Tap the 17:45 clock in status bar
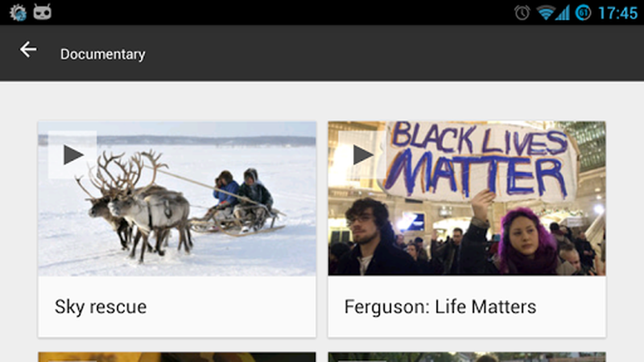This screenshot has height=362, width=644. [x=617, y=13]
